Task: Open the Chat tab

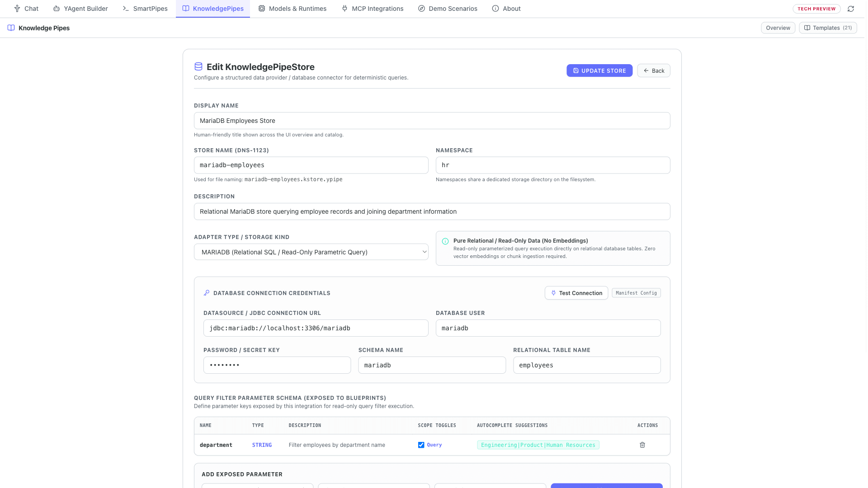Action: point(26,9)
